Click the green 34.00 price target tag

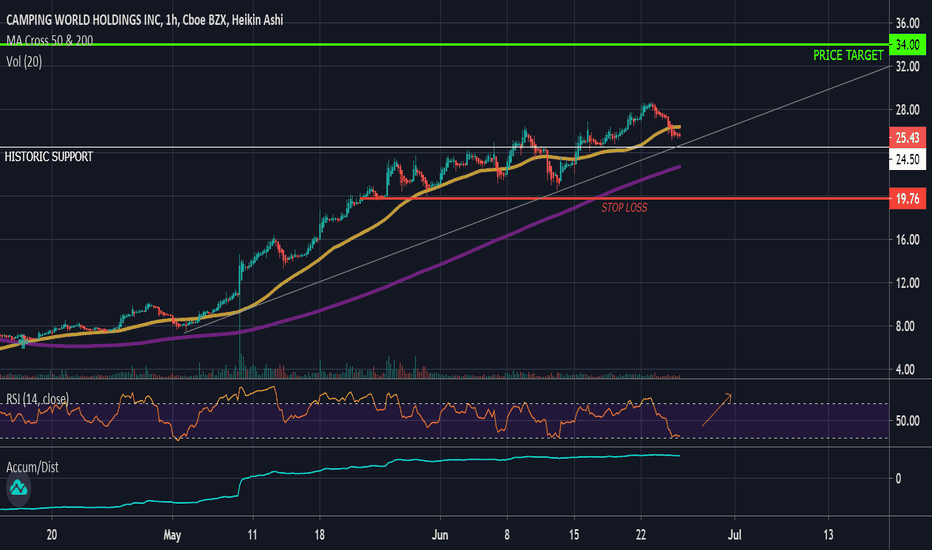(907, 45)
